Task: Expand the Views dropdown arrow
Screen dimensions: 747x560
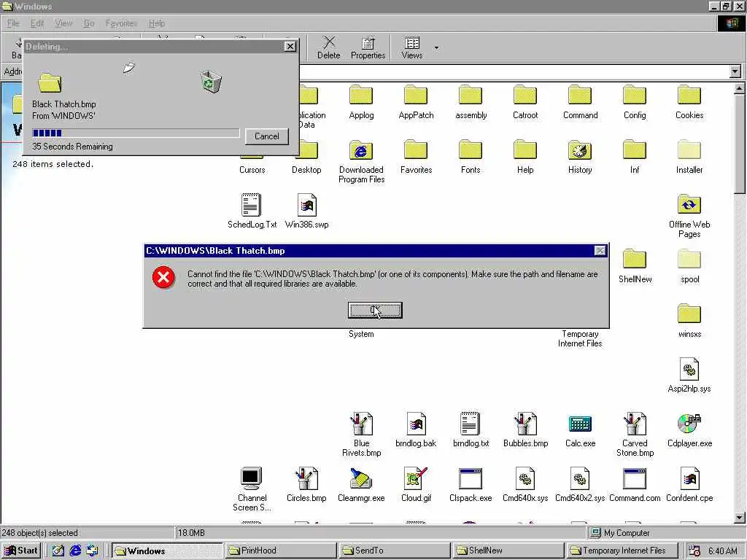Action: click(436, 47)
